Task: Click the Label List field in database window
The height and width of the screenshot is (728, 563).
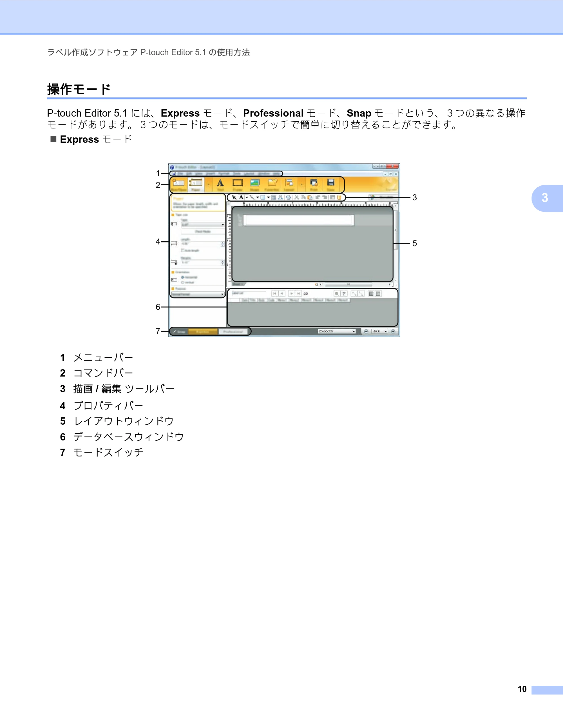Action: (x=249, y=293)
